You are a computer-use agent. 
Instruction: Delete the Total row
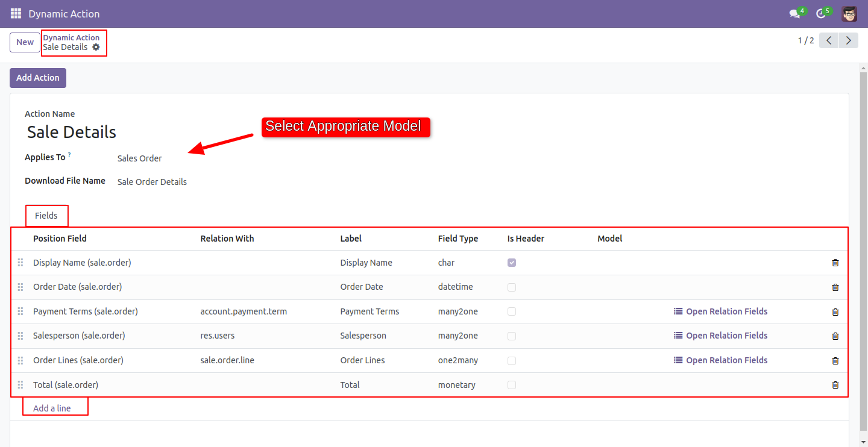tap(835, 385)
